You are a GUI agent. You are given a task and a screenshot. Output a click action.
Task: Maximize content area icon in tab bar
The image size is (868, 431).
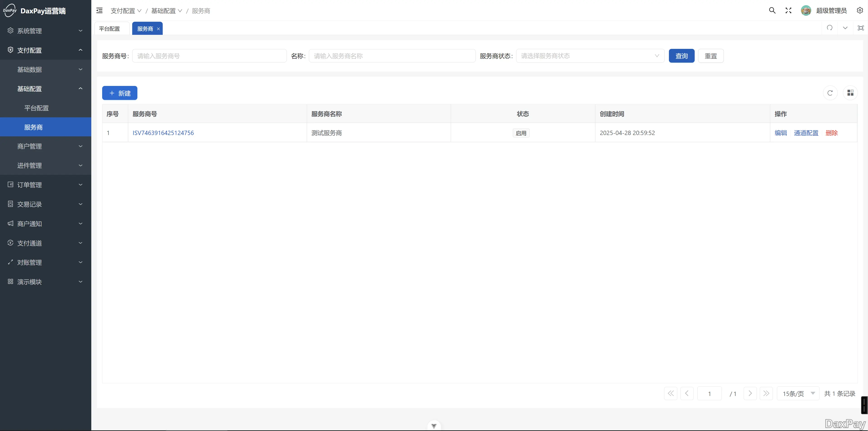point(861,28)
